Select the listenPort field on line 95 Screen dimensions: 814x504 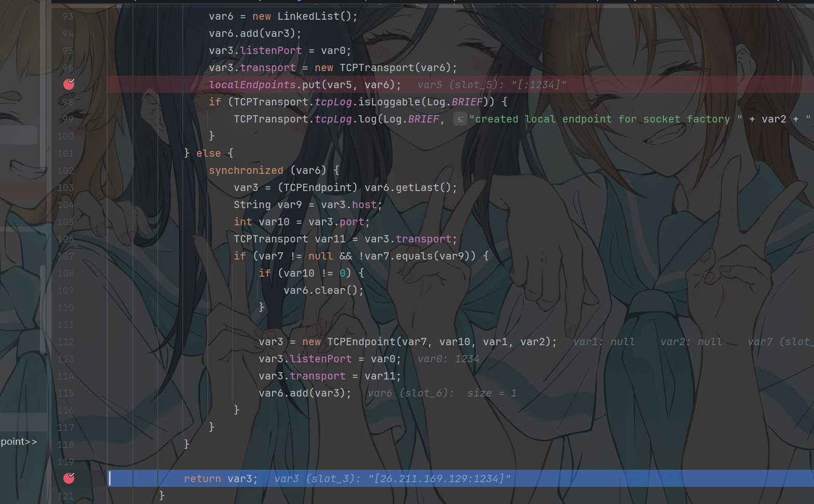(270, 51)
